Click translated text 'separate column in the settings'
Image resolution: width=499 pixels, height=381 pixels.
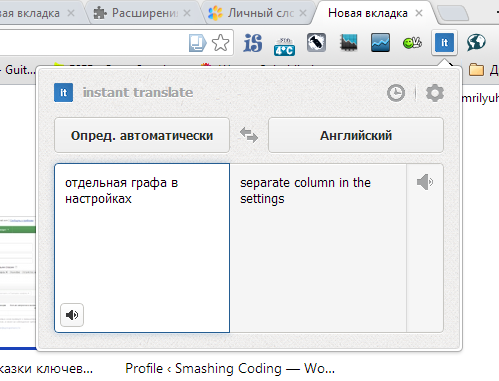pos(305,191)
